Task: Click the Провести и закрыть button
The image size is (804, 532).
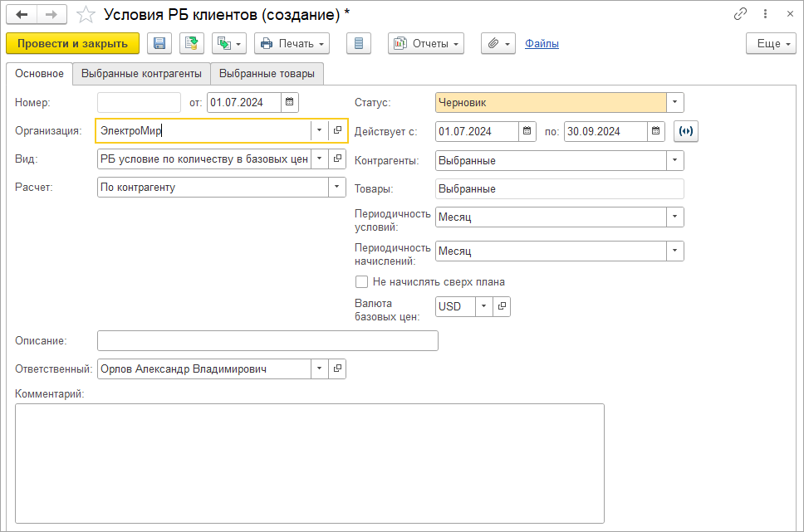Action: pos(72,44)
